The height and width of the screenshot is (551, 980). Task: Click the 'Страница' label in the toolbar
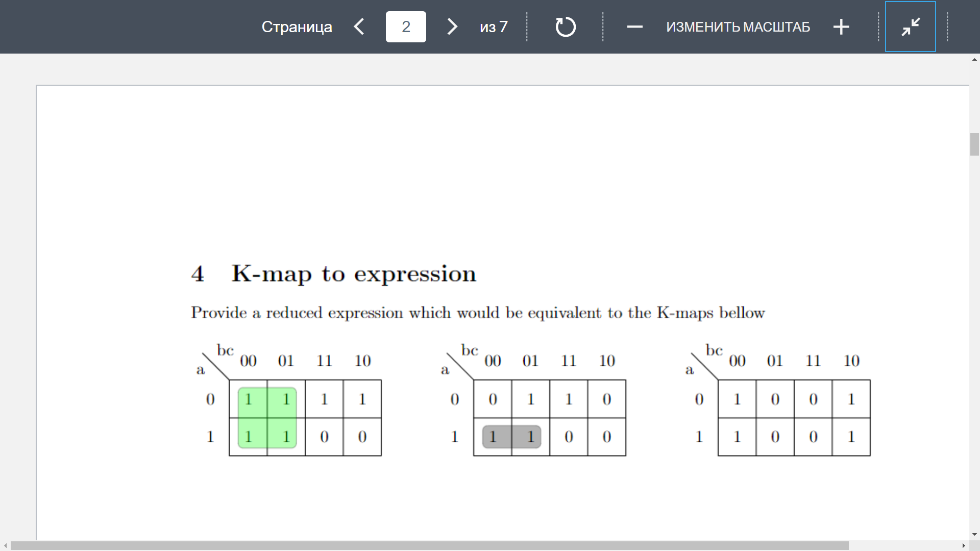297,27
